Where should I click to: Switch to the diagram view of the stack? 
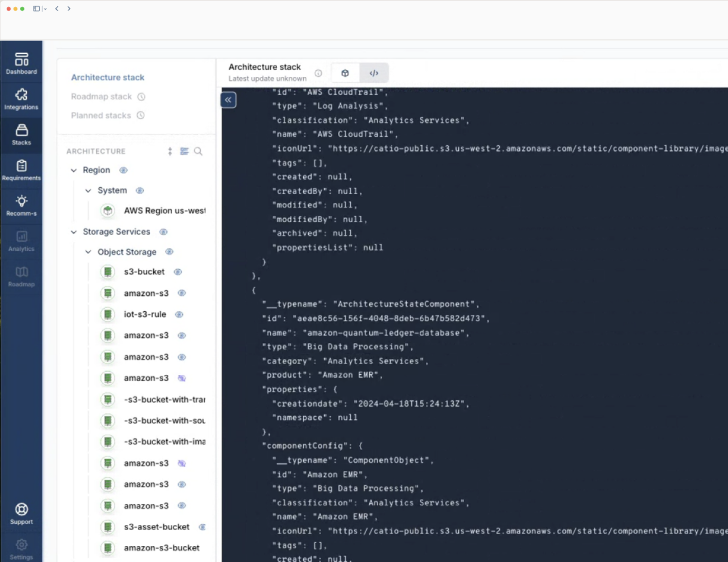(344, 73)
